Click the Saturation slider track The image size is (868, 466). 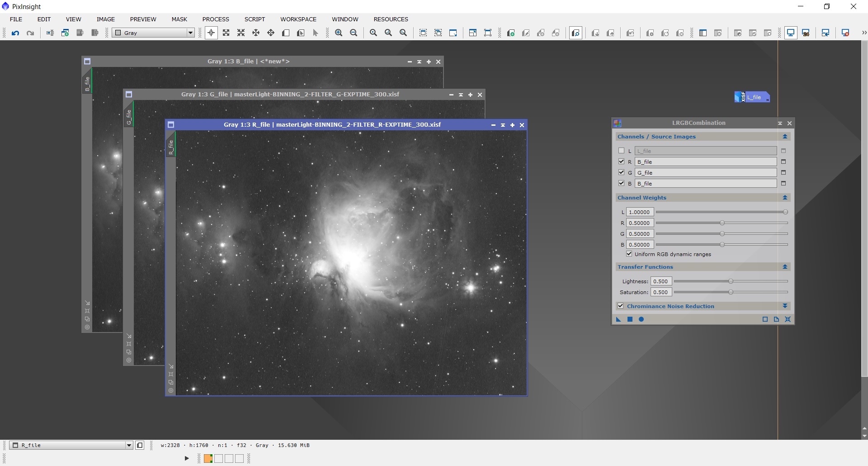[731, 292]
